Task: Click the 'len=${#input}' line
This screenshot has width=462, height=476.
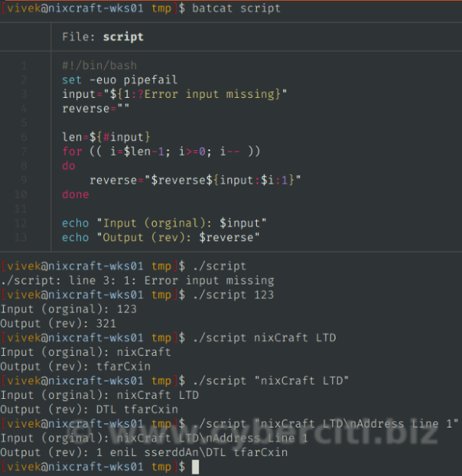Action: pyautogui.click(x=106, y=137)
